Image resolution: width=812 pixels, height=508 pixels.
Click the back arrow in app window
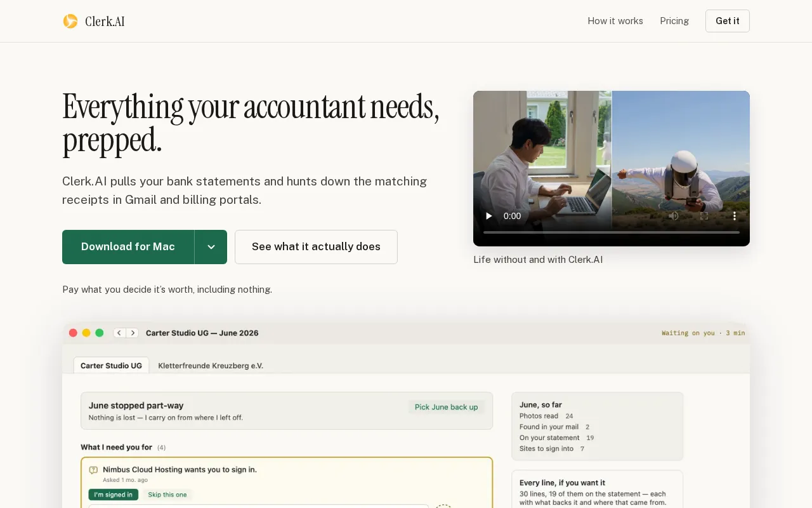[119, 333]
